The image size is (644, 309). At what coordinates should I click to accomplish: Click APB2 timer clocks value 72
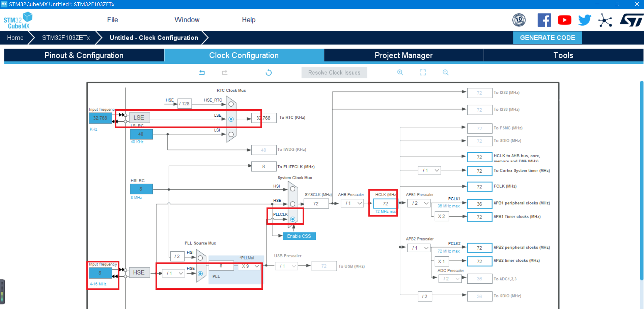tap(479, 261)
